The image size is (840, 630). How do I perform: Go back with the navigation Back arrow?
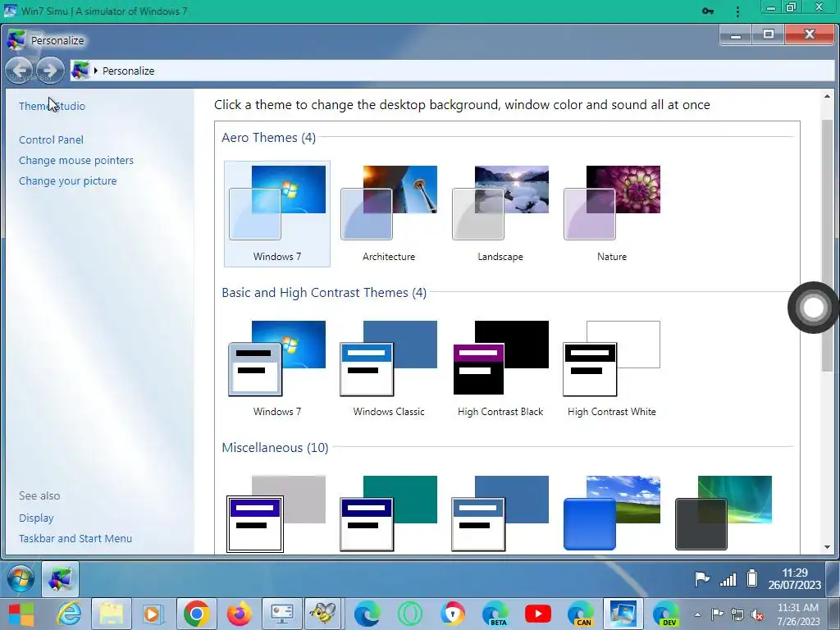point(20,71)
